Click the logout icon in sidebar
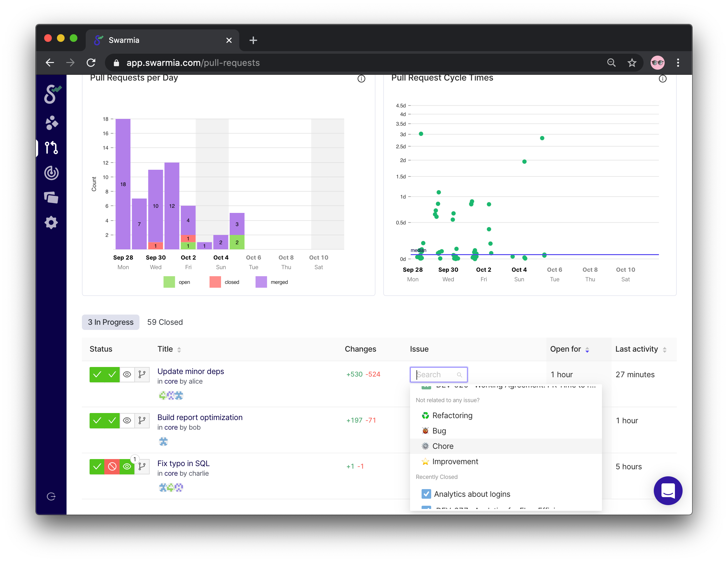 pos(51,496)
